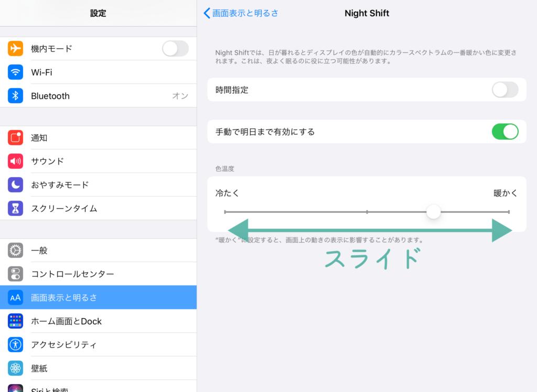Open Wi-Fi settings row
Viewport: 537px width, 392px height.
tap(98, 72)
